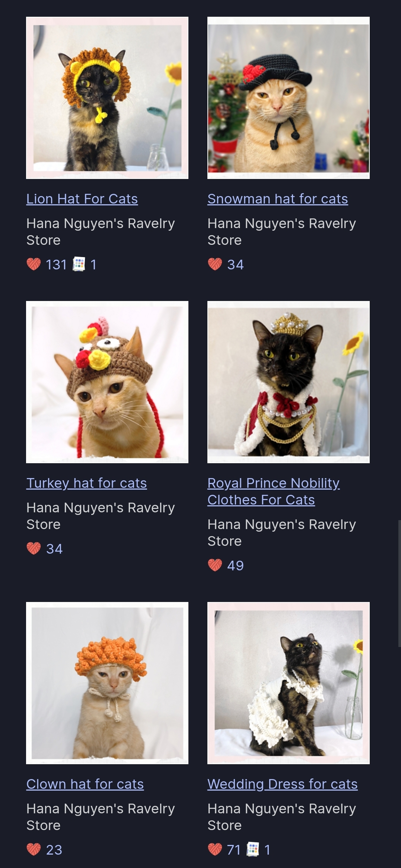Select the orange clown hat cat photo
Image resolution: width=401 pixels, height=868 pixels.
click(107, 683)
